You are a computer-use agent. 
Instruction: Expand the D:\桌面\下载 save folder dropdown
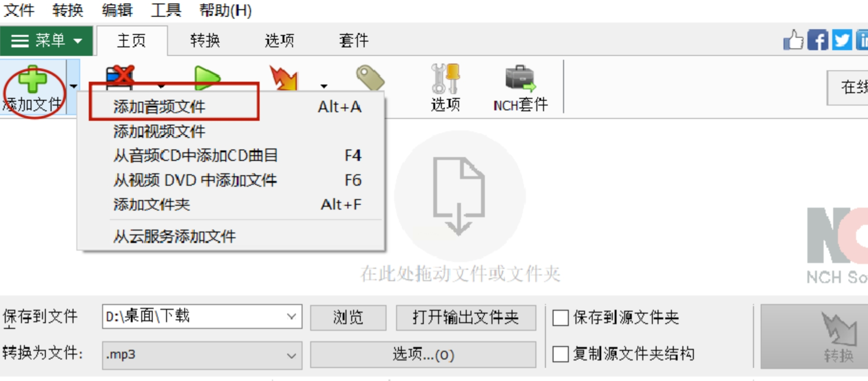coord(292,317)
